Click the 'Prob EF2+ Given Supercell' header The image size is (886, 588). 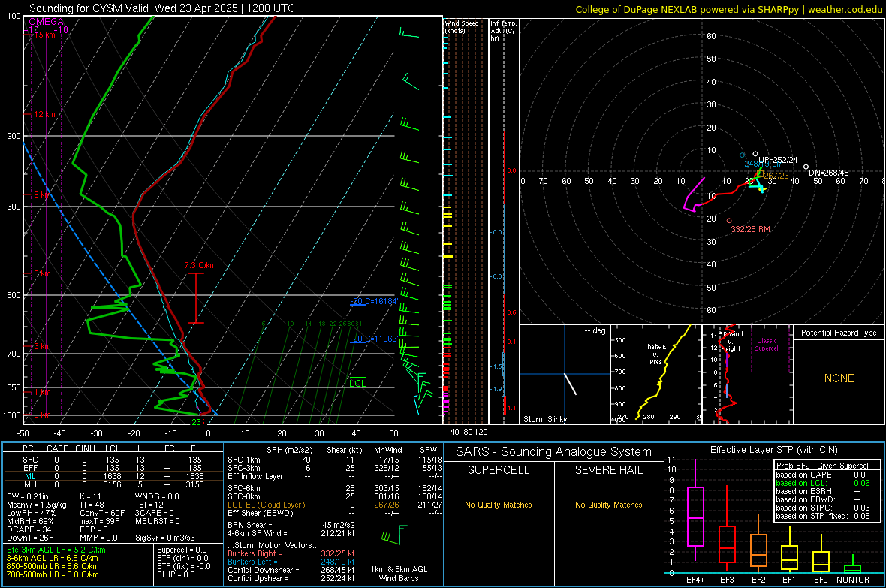point(823,466)
